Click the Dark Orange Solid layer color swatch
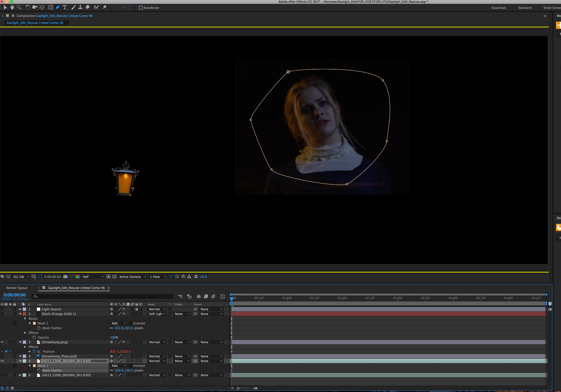The image size is (561, 392). pyautogui.click(x=24, y=314)
